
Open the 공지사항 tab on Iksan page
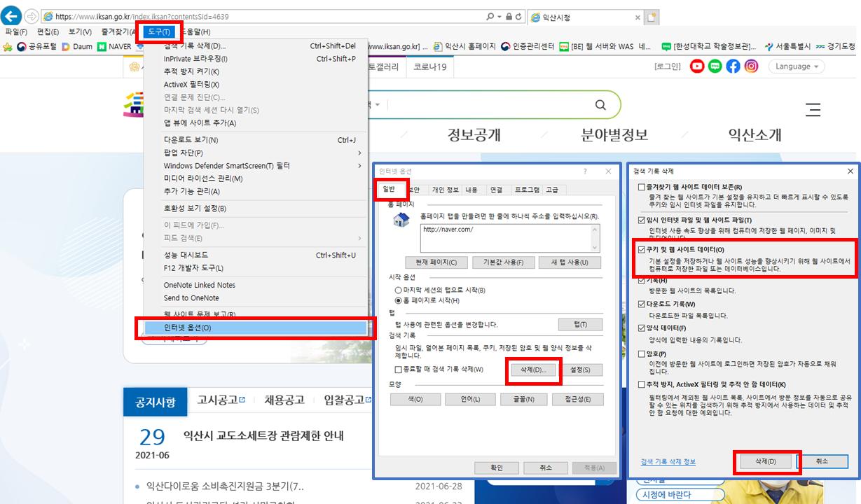155,402
